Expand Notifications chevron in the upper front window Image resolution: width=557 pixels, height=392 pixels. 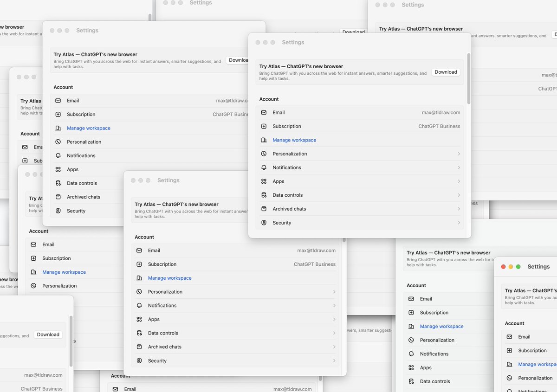(x=459, y=167)
